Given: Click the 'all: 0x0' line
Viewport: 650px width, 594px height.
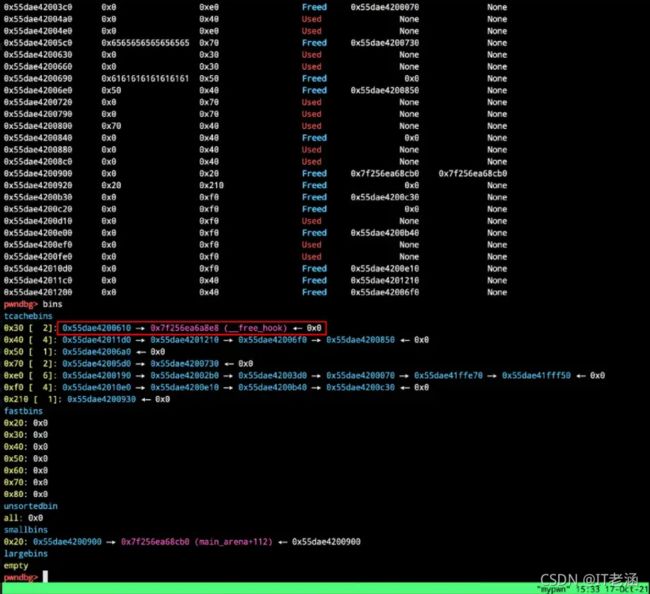Looking at the screenshot, I should [x=23, y=518].
